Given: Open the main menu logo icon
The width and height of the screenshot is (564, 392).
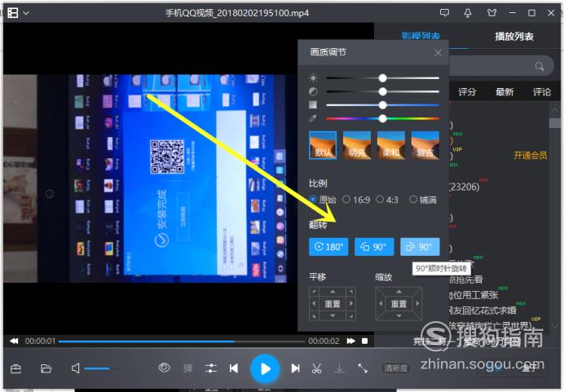Looking at the screenshot, I should 13,13.
